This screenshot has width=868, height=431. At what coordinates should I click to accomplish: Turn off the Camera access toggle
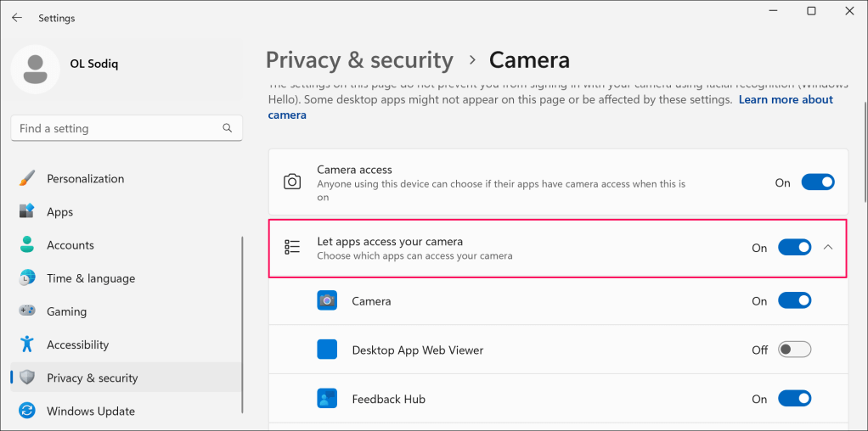click(818, 182)
